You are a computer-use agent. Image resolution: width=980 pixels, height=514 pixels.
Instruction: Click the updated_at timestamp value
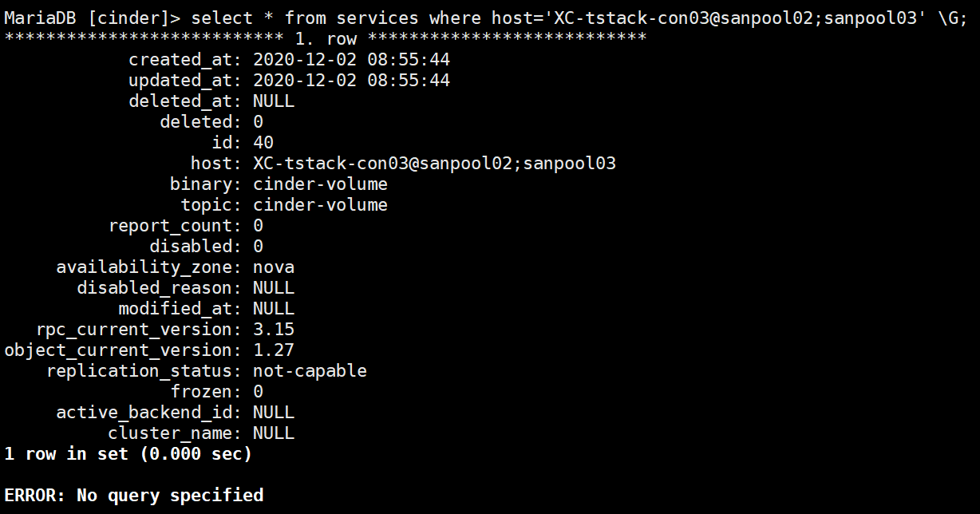point(352,81)
